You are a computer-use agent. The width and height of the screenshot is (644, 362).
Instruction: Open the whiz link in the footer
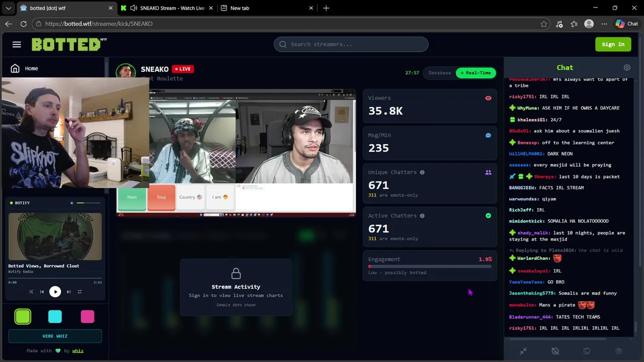click(x=77, y=351)
